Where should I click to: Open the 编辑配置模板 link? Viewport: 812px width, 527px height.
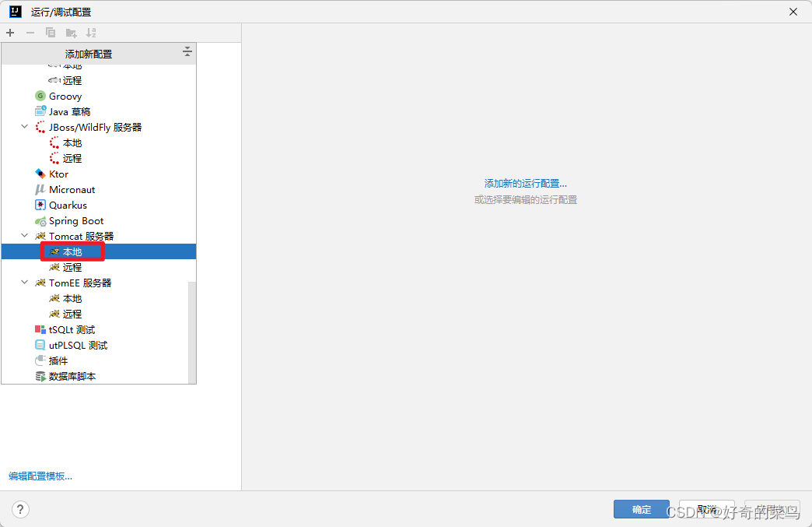pyautogui.click(x=39, y=476)
